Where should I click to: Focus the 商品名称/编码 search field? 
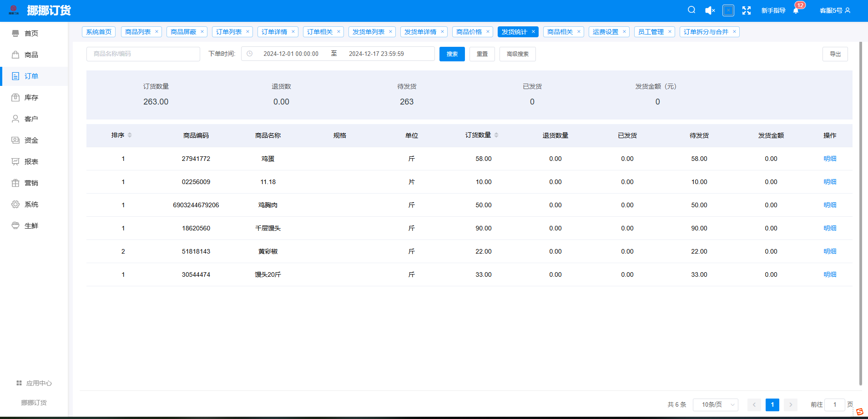pyautogui.click(x=143, y=54)
